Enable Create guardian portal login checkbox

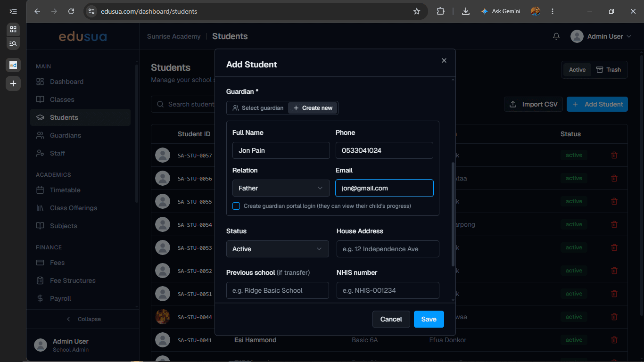coord(236,206)
